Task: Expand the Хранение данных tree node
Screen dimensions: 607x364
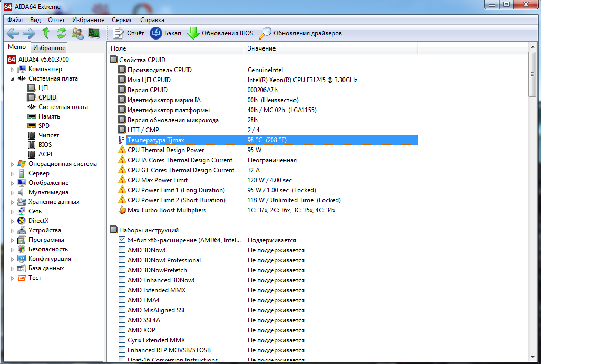Action: 13,202
